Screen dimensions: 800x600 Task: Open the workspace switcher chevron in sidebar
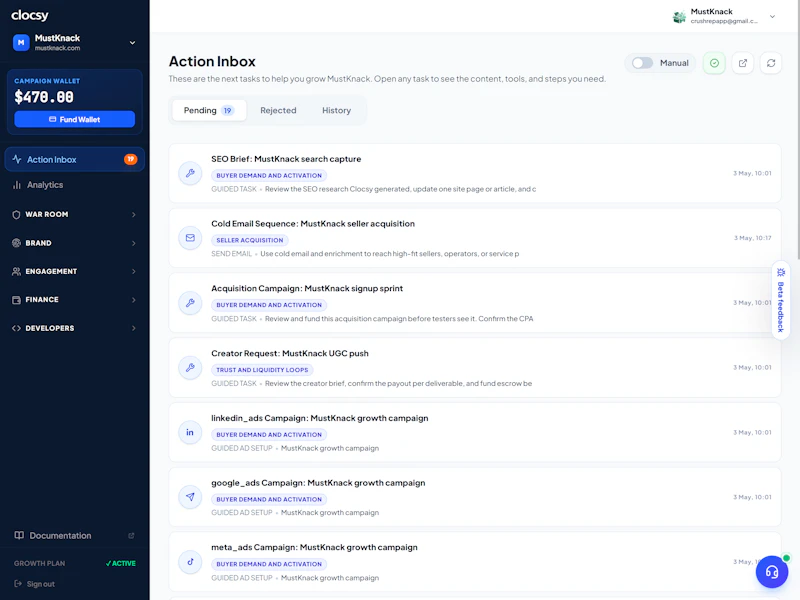click(x=132, y=43)
